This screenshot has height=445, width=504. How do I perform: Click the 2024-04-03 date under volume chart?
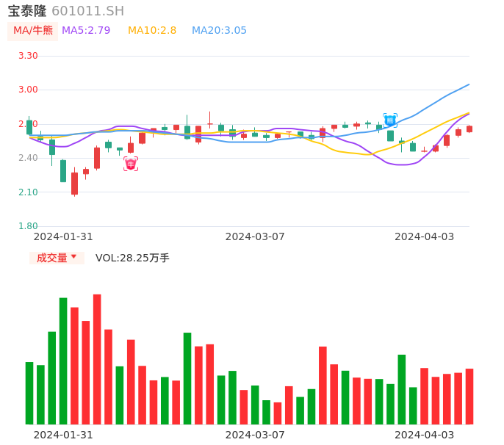point(424,434)
